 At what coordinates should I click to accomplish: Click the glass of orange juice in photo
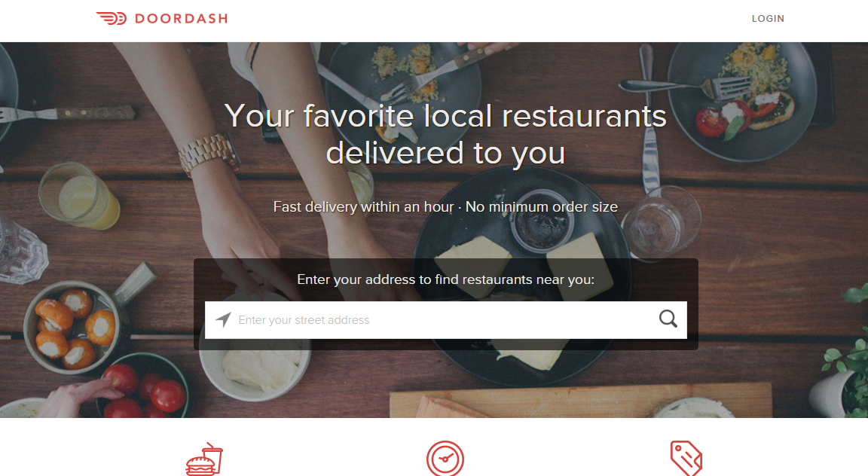pos(79,196)
